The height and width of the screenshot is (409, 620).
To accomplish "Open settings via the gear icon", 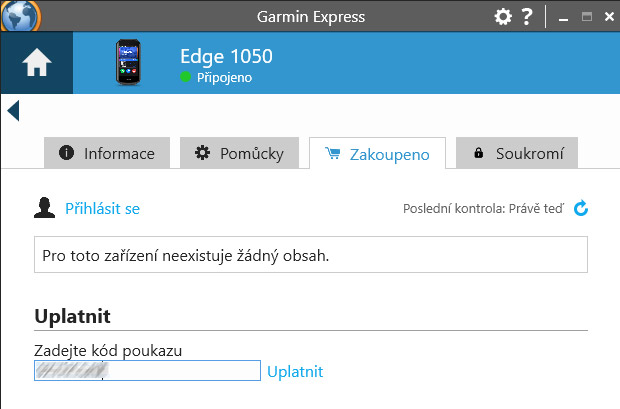I will click(x=503, y=17).
